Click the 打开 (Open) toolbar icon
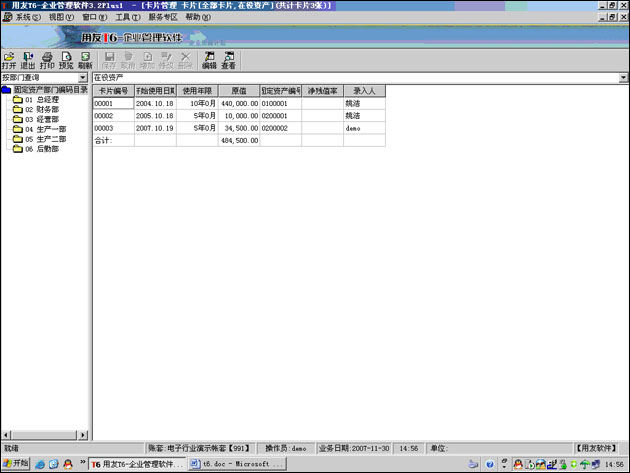630x473 pixels. [9, 61]
